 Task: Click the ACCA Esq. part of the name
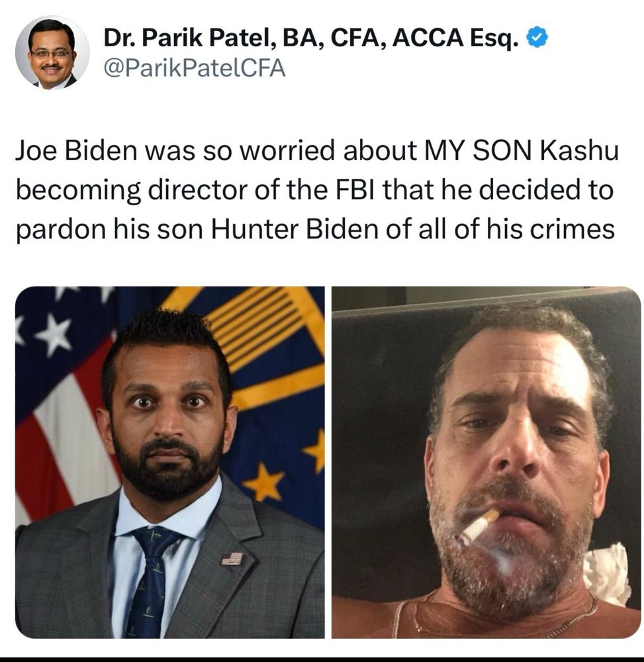(x=455, y=38)
